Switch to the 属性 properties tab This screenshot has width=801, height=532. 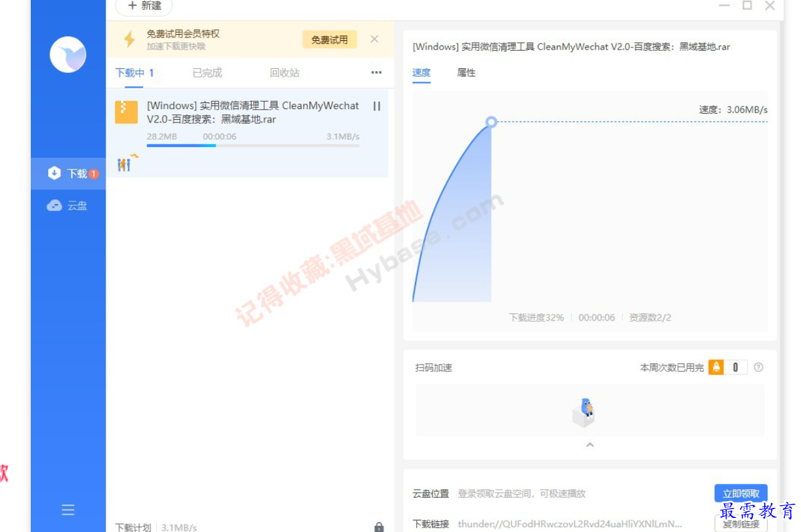(466, 72)
